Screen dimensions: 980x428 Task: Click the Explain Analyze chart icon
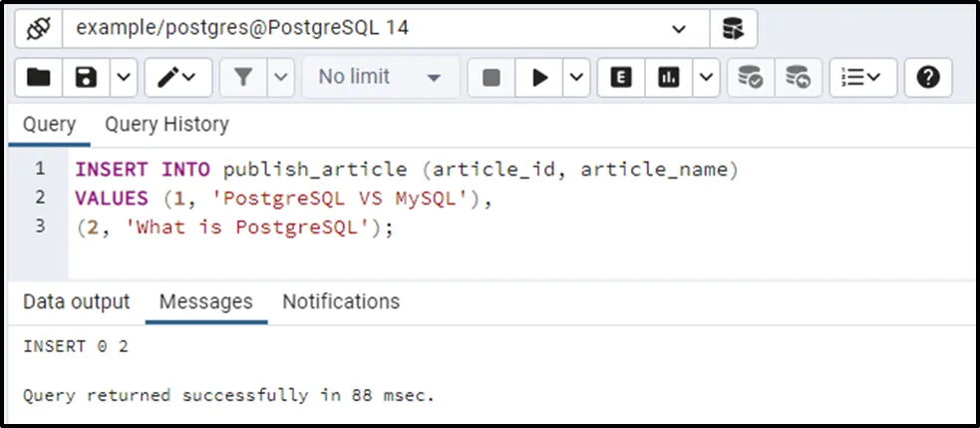click(x=669, y=77)
